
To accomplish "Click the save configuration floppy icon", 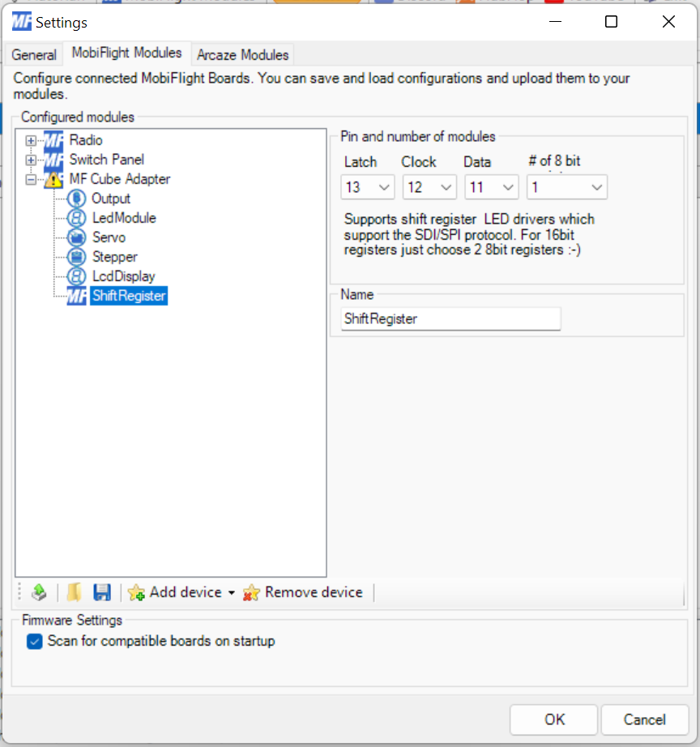I will pyautogui.click(x=102, y=592).
